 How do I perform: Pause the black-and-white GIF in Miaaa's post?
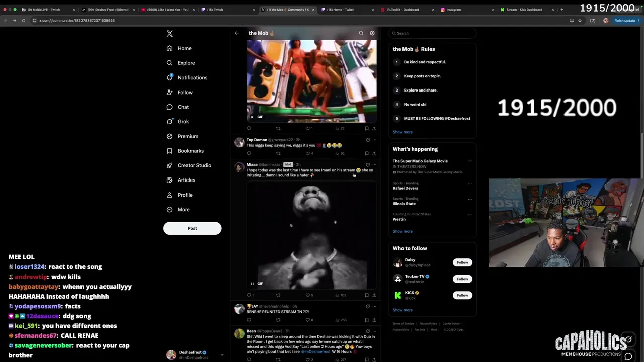pos(252,284)
